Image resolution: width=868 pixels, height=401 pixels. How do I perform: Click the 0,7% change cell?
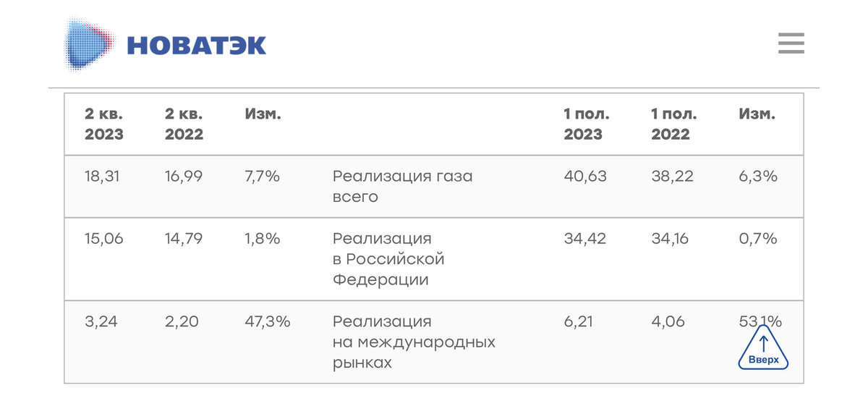coord(757,238)
